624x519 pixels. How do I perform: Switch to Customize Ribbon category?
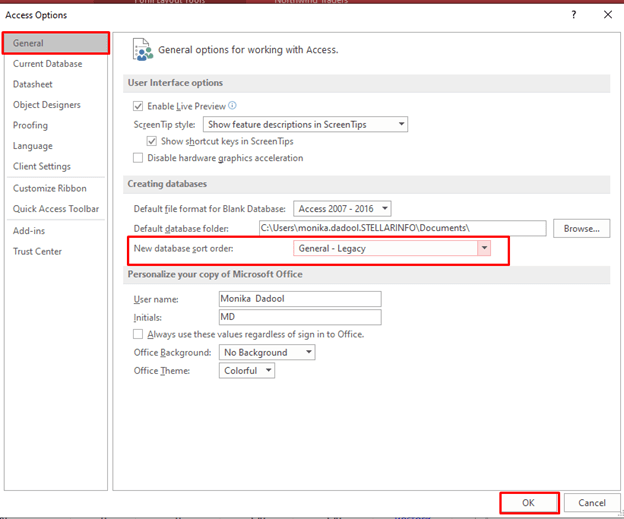click(x=50, y=188)
